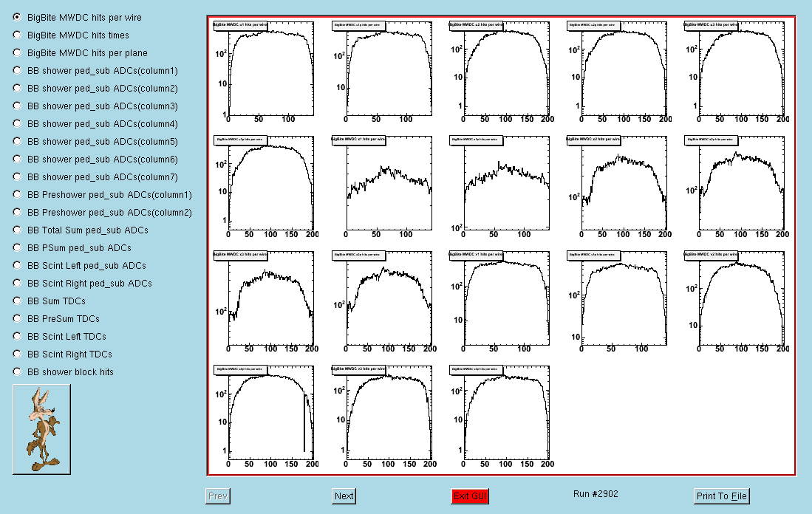Select BB Preshower ped_sub ADCs(column1)

click(17, 194)
